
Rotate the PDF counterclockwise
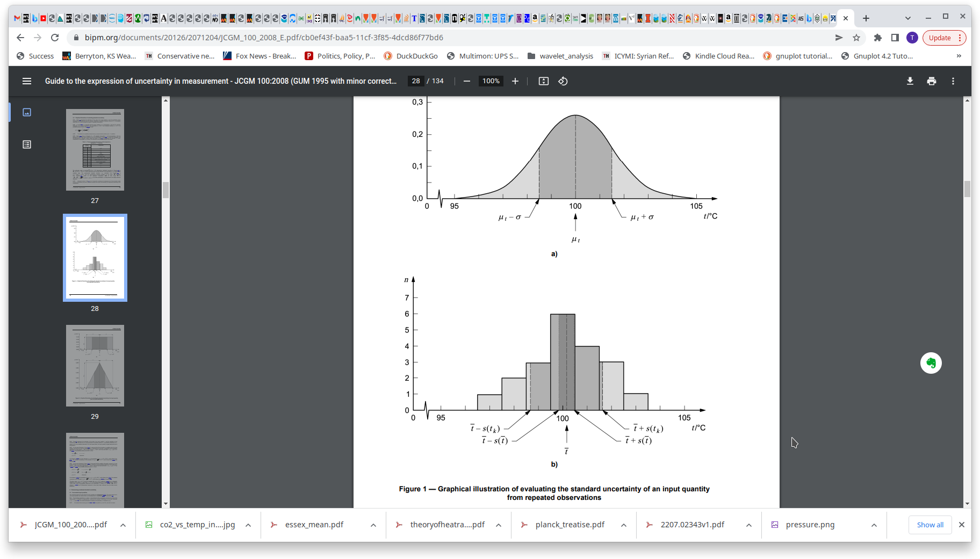click(563, 81)
